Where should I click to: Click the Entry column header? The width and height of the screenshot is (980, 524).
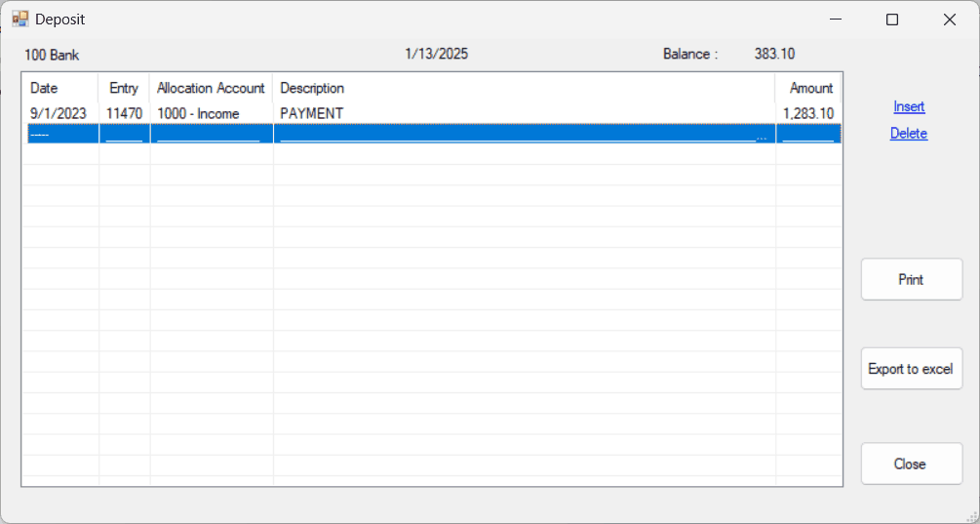coord(124,88)
